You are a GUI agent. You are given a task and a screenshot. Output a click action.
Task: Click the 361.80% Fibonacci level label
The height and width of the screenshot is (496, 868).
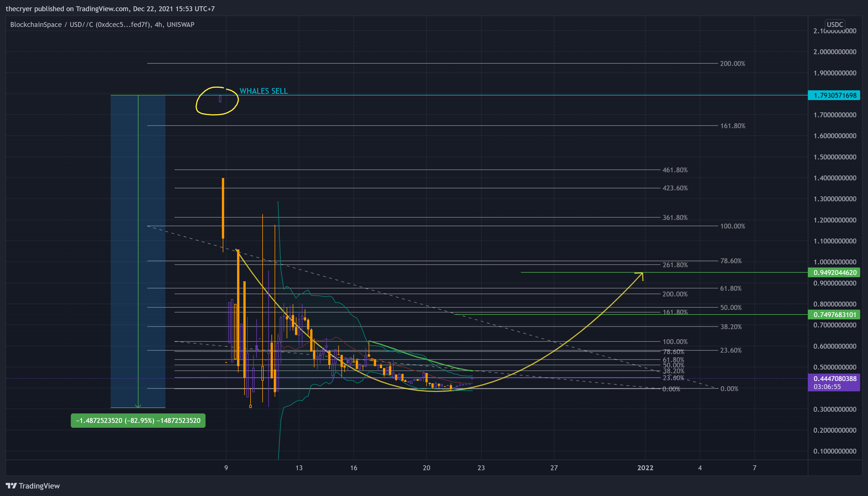pos(675,218)
